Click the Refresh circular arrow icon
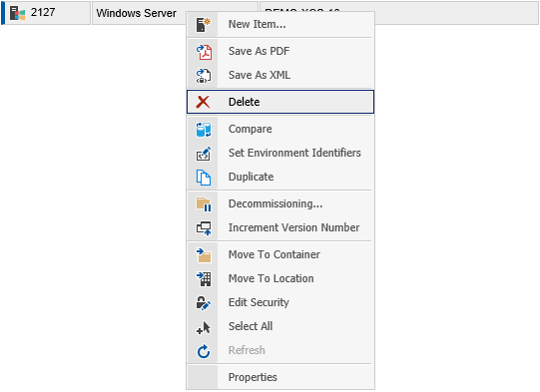 [204, 351]
